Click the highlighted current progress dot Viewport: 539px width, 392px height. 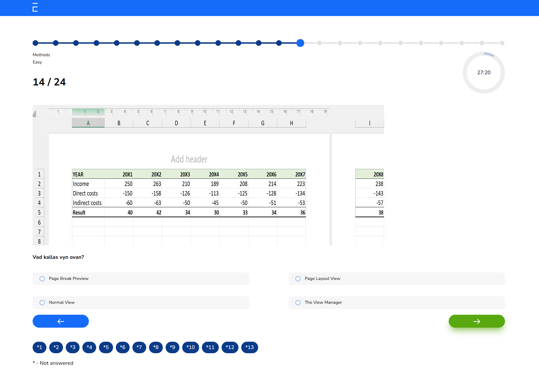click(300, 43)
